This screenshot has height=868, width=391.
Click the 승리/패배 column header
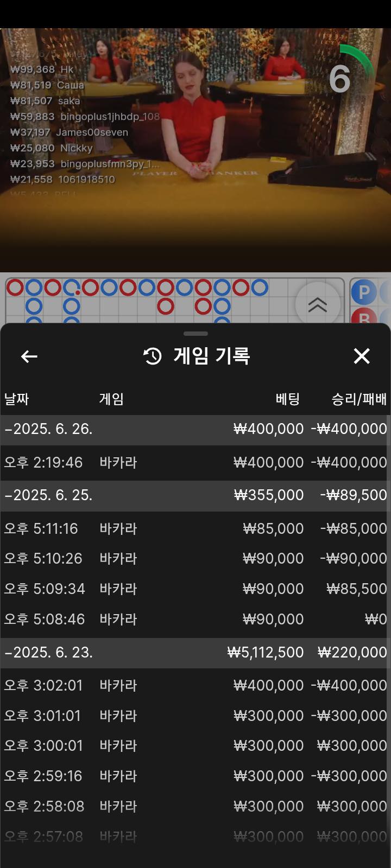pyautogui.click(x=359, y=400)
